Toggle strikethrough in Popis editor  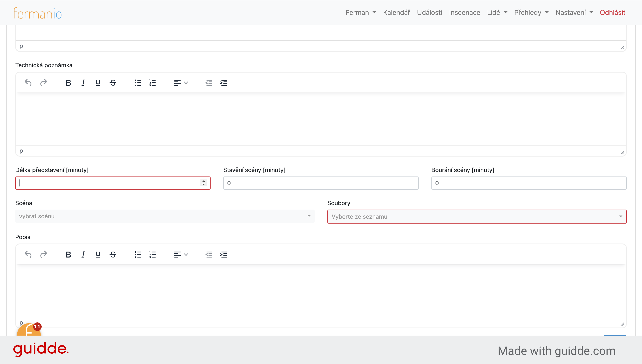[x=113, y=255]
